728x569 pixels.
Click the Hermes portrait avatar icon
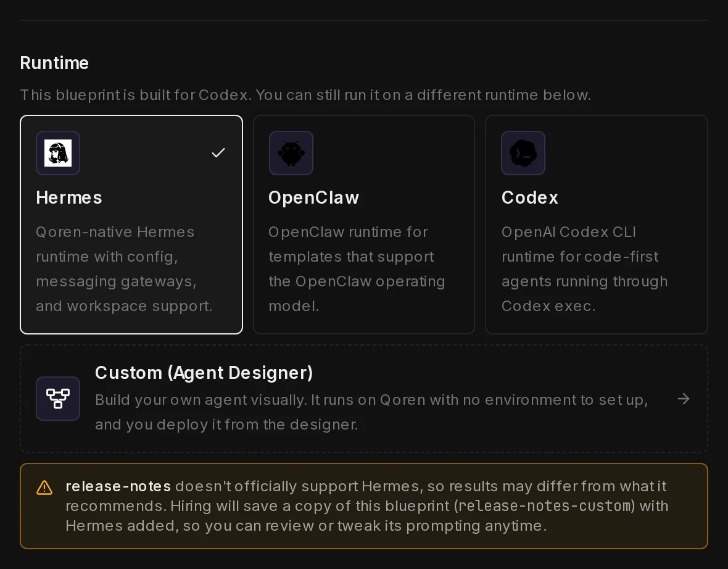58,153
